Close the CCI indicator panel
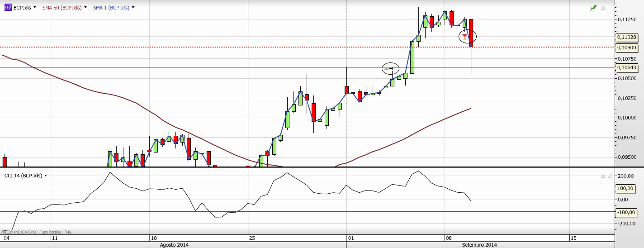The image size is (644, 248). pyautogui.click(x=610, y=176)
